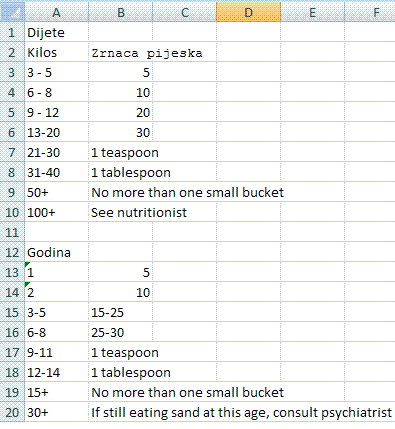Click cell B16 showing '25-30'

coord(121,332)
